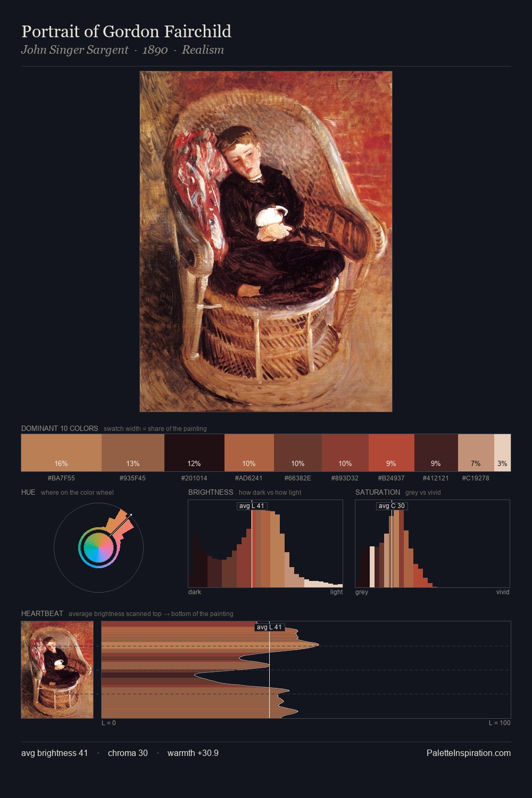Viewport: 532px width, 798px height.
Task: Click the 'vivid' axis label
Action: (503, 592)
